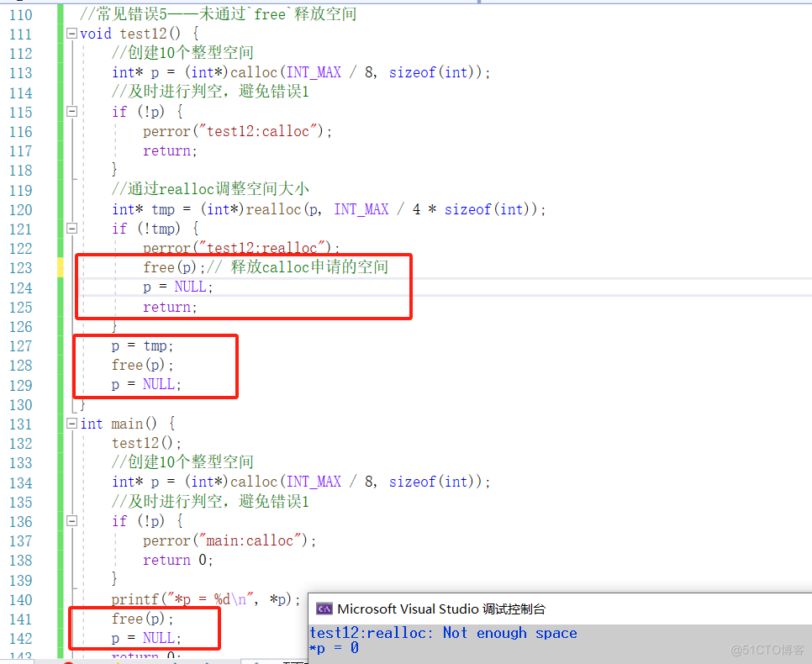Image resolution: width=812 pixels, height=664 pixels.
Task: Collapse the if (!tmp) block
Action: coord(72,229)
